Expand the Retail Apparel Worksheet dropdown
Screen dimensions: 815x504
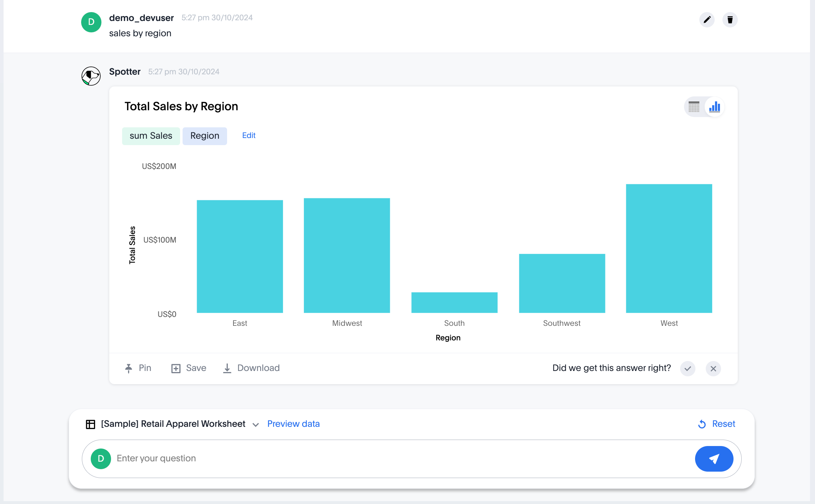256,425
